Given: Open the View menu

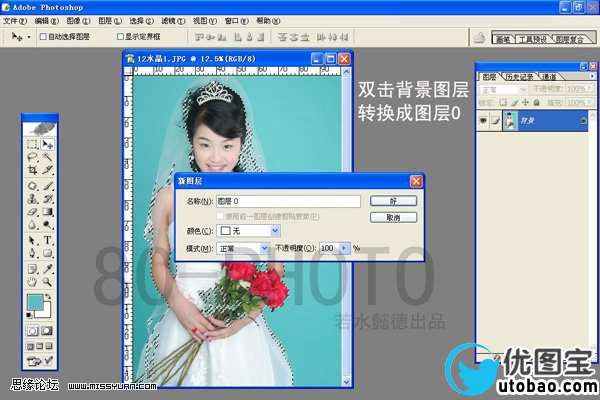Looking at the screenshot, I should pos(204,21).
